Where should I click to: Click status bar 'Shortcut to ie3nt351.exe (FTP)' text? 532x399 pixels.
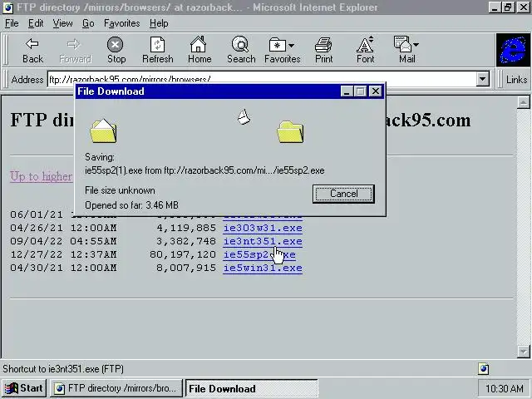tap(63, 369)
